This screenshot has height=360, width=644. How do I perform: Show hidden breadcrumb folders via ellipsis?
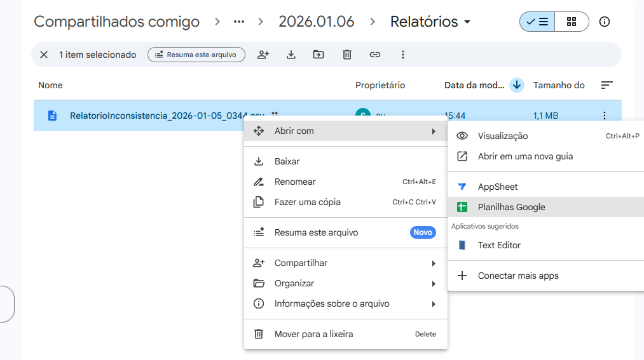[x=239, y=22]
